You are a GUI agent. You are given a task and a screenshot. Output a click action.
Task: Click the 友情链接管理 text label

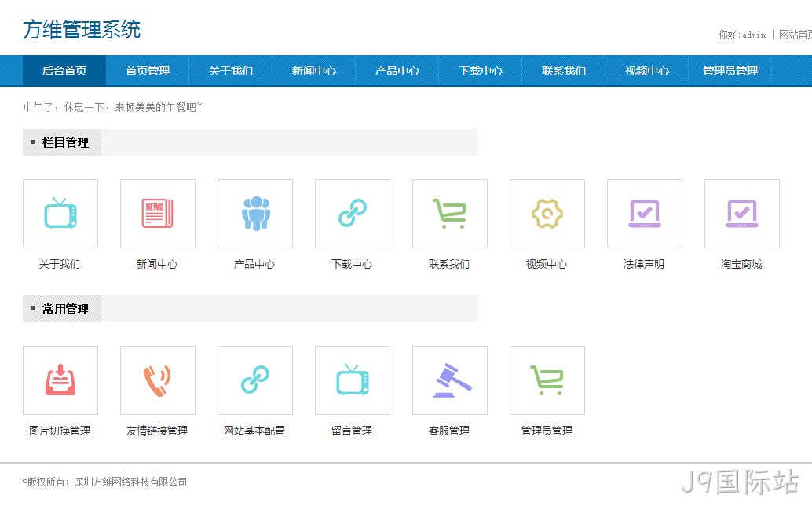(157, 431)
